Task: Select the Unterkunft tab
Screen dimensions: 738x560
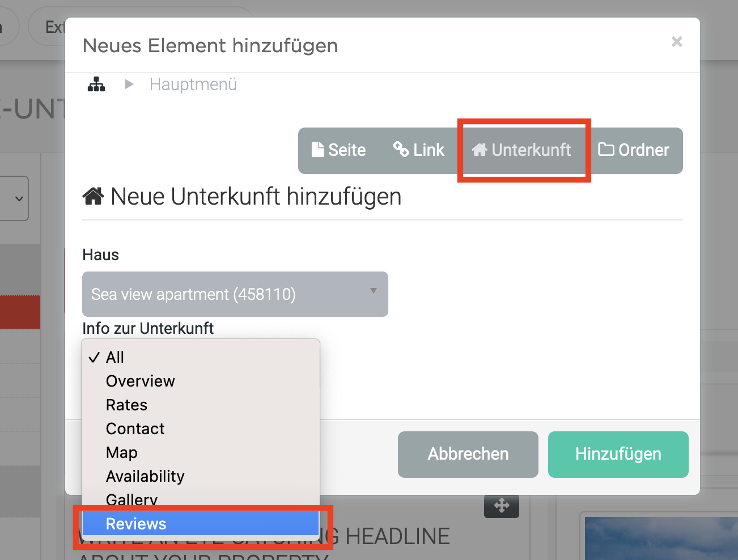Action: (x=522, y=150)
